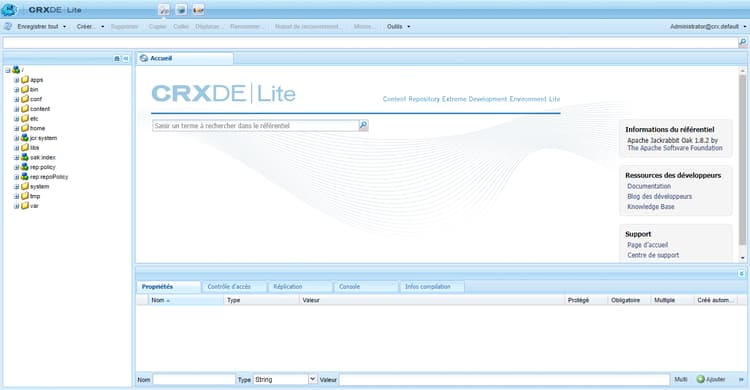Screen dimensions: 750x390
Task: Click the magnifier next to the repository search box
Action: point(364,125)
